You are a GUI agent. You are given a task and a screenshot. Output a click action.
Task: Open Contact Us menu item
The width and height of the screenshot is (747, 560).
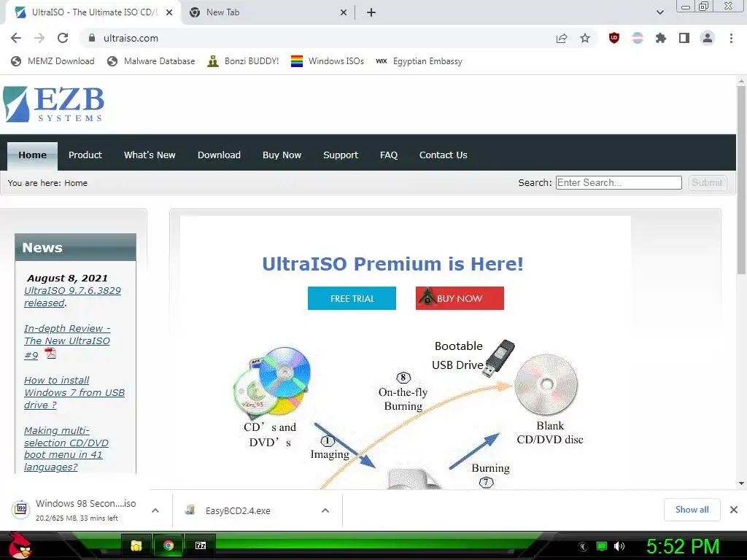coord(443,155)
